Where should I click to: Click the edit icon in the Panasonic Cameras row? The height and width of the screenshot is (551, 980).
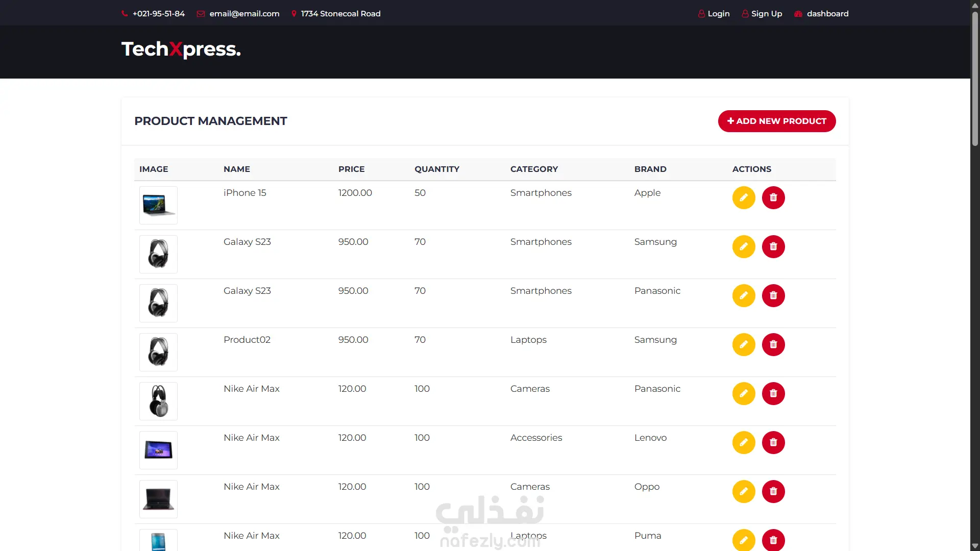click(x=744, y=393)
